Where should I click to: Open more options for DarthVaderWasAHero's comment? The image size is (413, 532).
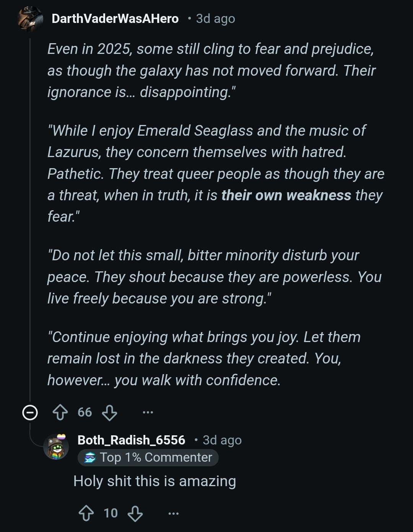pyautogui.click(x=148, y=412)
